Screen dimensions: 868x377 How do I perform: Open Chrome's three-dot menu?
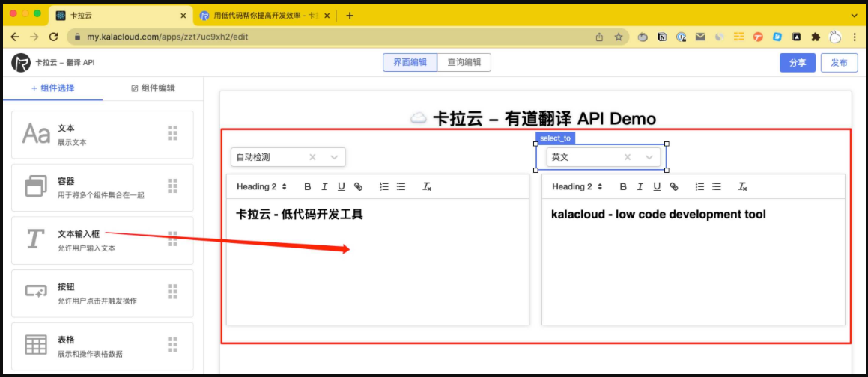click(x=853, y=37)
